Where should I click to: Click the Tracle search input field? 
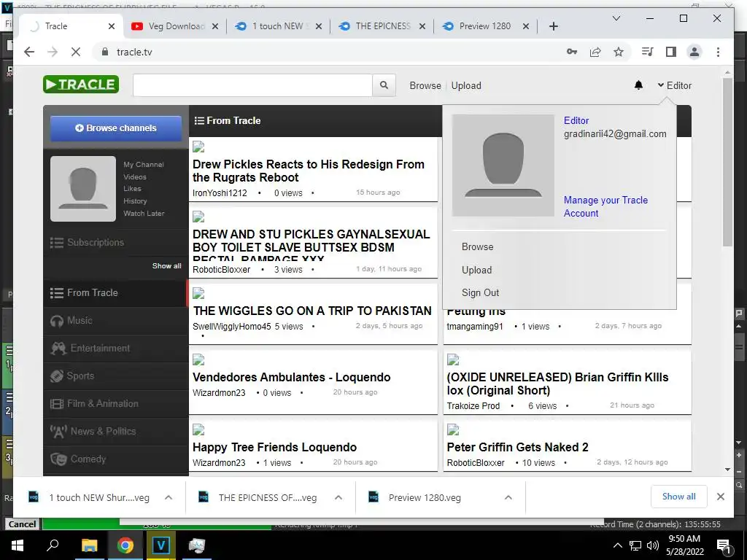tap(252, 85)
